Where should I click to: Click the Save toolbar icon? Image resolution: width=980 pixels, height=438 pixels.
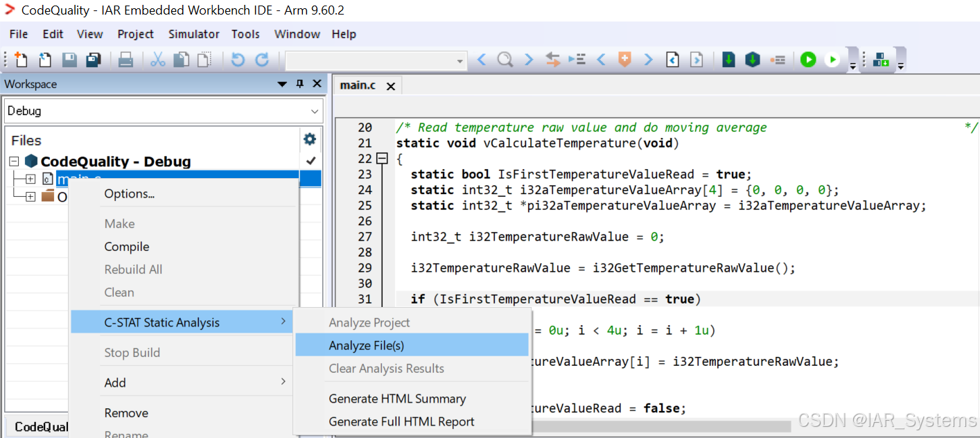(x=69, y=60)
